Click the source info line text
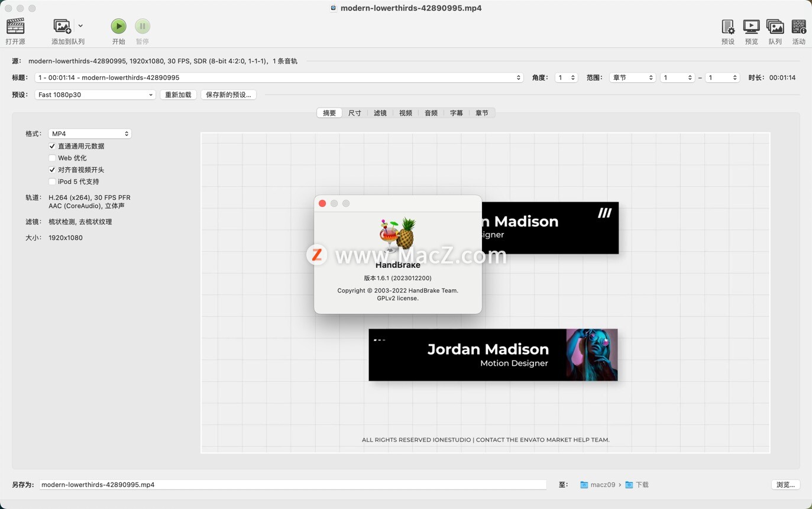This screenshot has height=509, width=812. (x=163, y=61)
